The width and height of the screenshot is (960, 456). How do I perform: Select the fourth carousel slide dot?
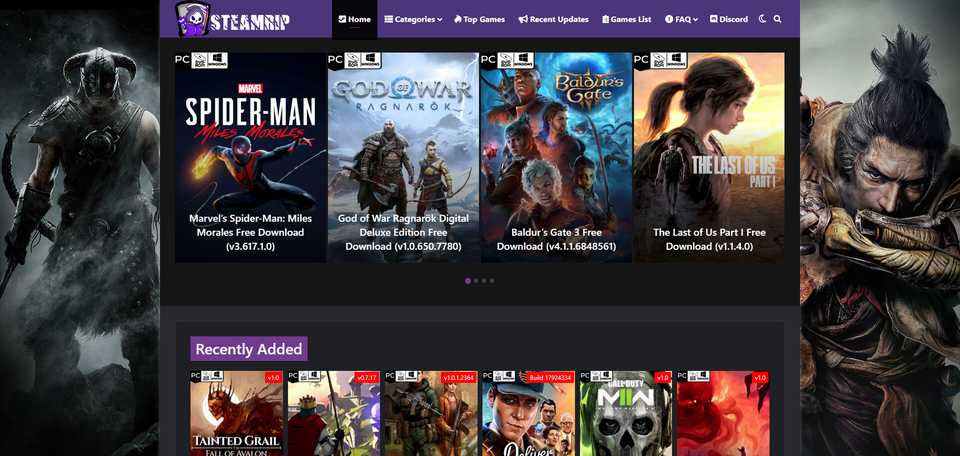tap(492, 281)
